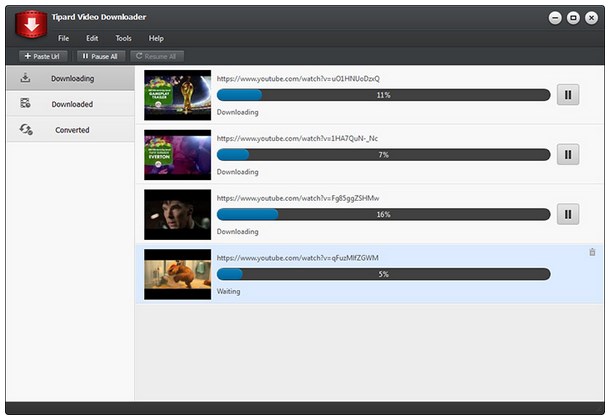Click the 7% progress bar

[383, 155]
